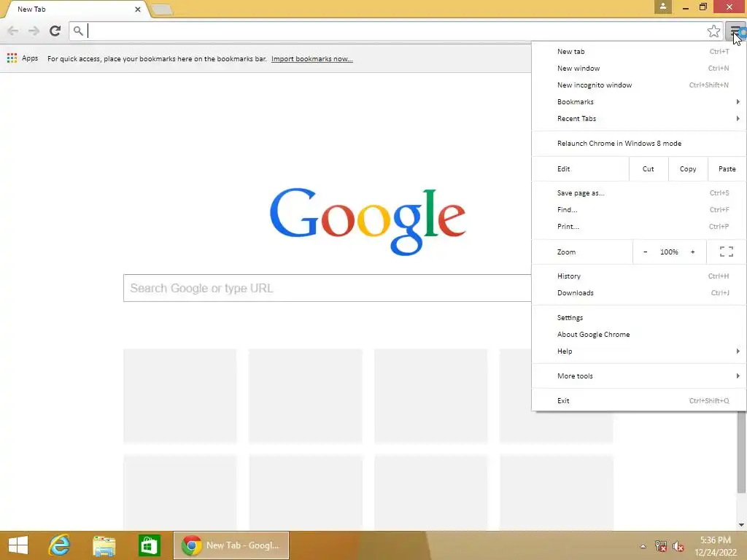The width and height of the screenshot is (747, 560).
Task: Click Cut in the Edit row
Action: pyautogui.click(x=649, y=169)
